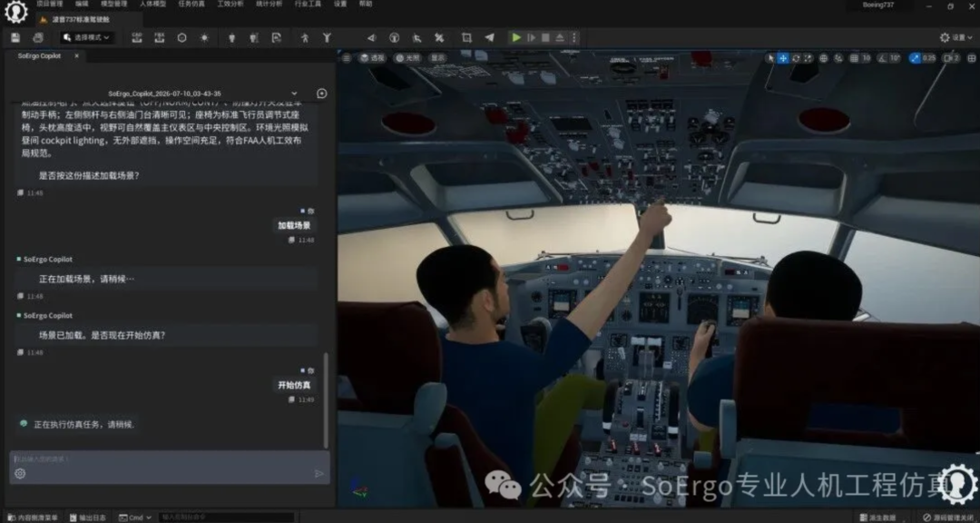Activate the move translate gizmo tool

[x=783, y=57]
